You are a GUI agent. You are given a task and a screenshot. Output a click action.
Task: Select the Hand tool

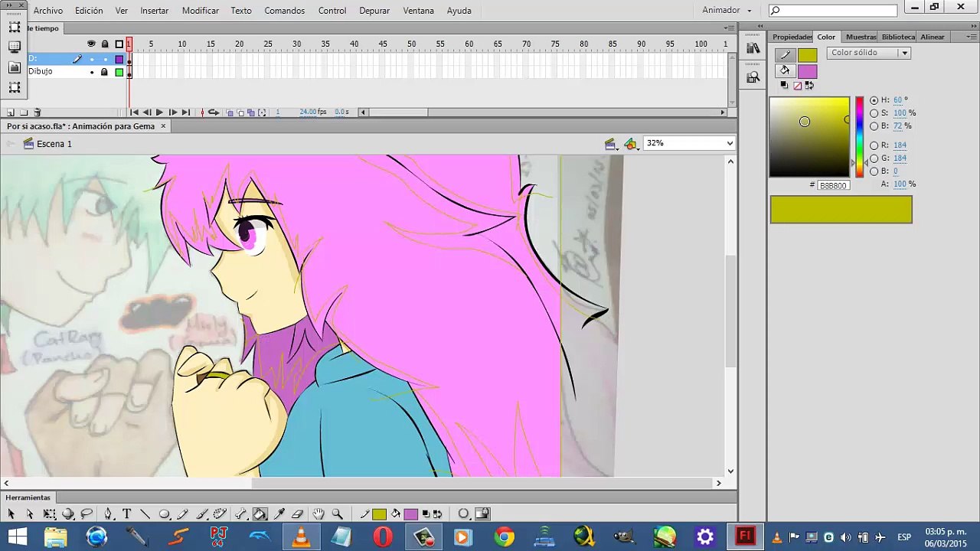coord(318,514)
